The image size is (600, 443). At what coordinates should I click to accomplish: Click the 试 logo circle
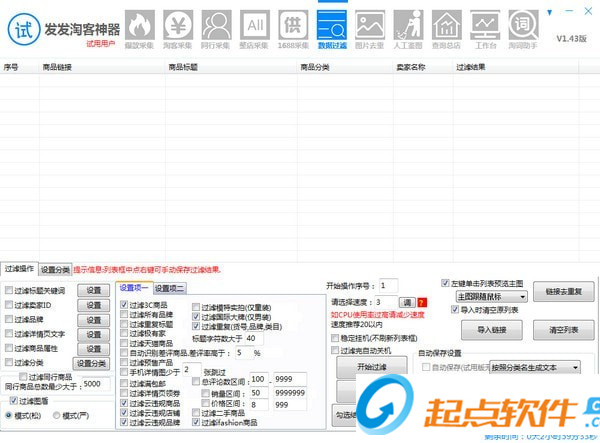[24, 29]
